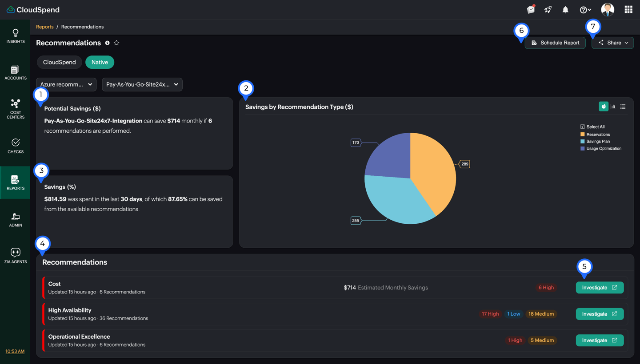Switch to the CloudSpend tab
Image resolution: width=640 pixels, height=364 pixels.
tap(59, 62)
